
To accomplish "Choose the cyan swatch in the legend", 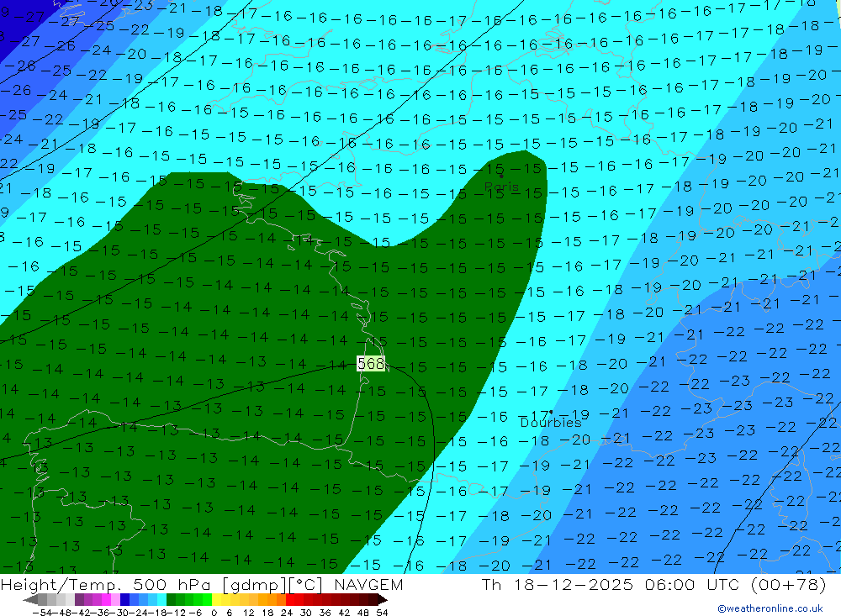I will [161, 600].
